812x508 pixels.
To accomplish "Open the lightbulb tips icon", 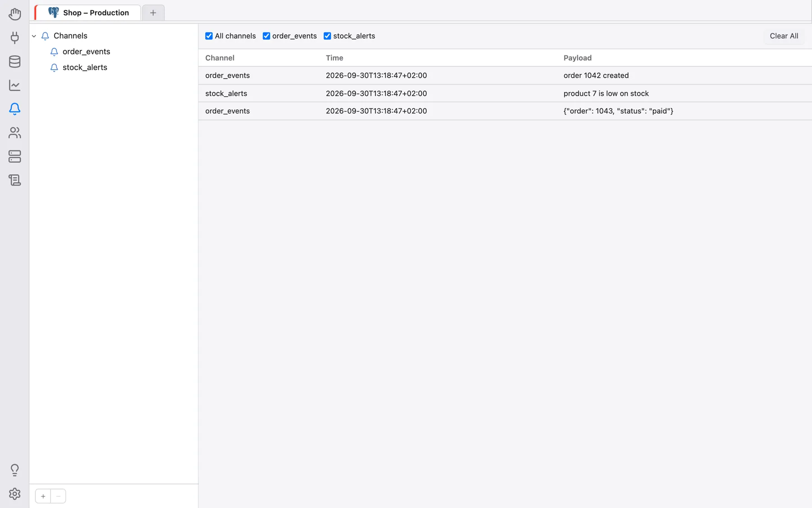I will pos(14,470).
